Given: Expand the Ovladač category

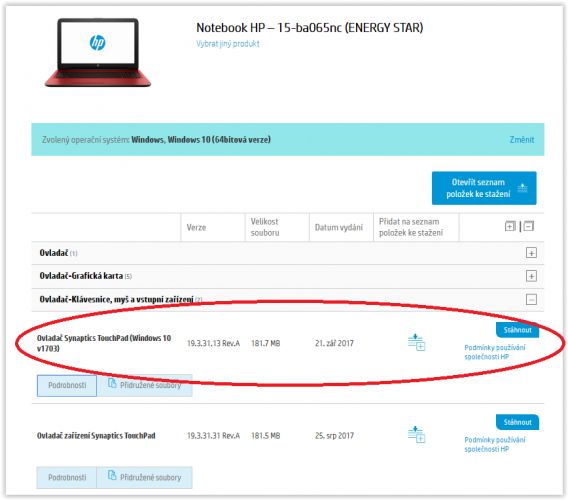Looking at the screenshot, I should 531,253.
